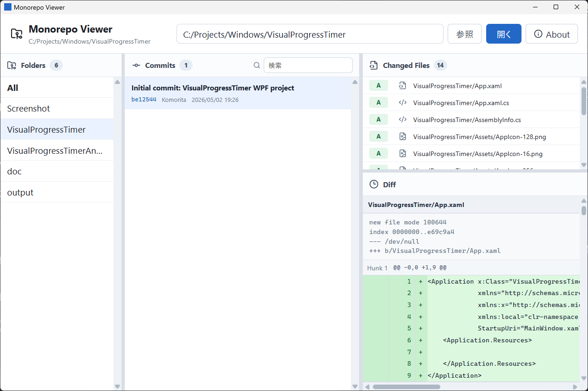
Task: Click the Folders count badge 6
Action: pyautogui.click(x=56, y=65)
